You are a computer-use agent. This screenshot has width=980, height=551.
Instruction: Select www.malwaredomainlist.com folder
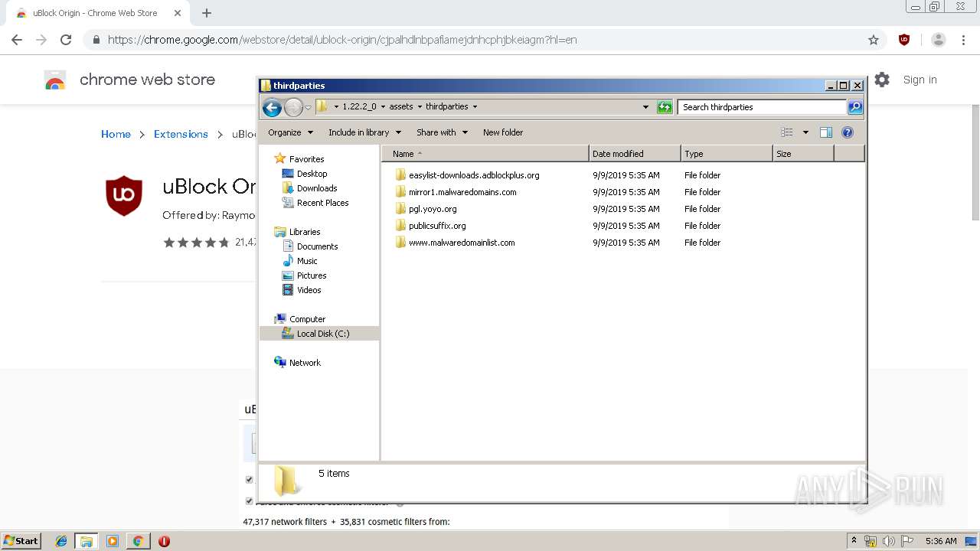coord(462,243)
